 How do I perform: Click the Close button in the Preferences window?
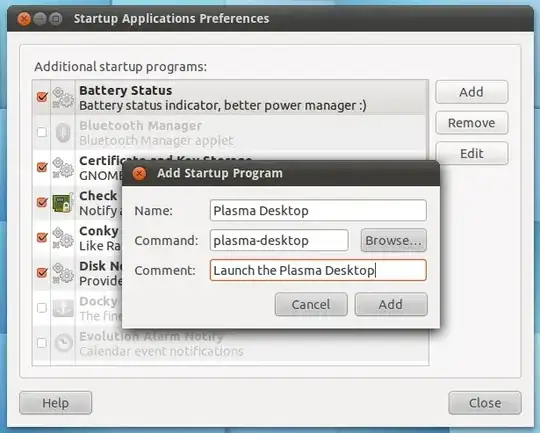click(485, 403)
